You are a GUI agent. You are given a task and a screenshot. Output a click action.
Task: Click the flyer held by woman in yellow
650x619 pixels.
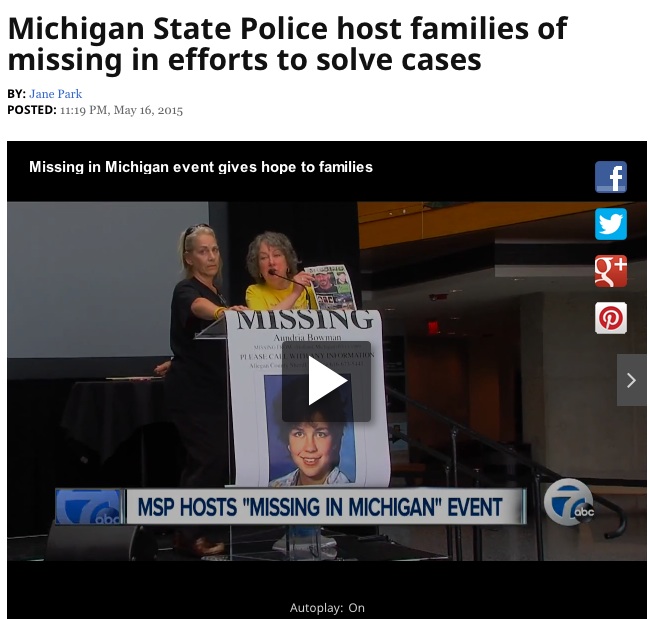(330, 287)
